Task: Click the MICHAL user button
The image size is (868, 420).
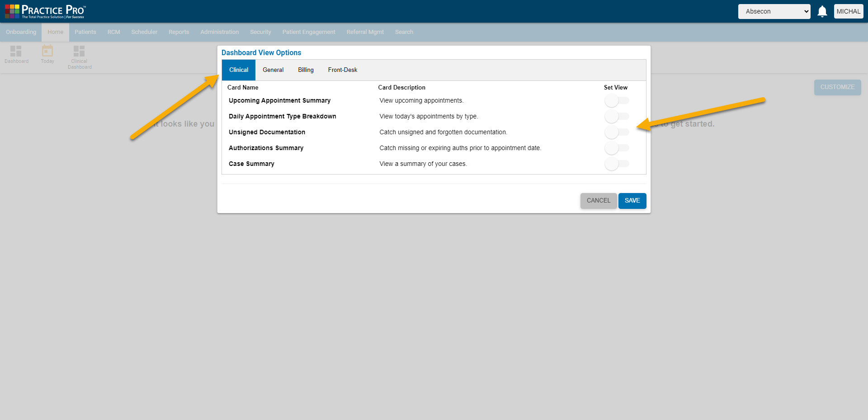Action: click(x=849, y=11)
